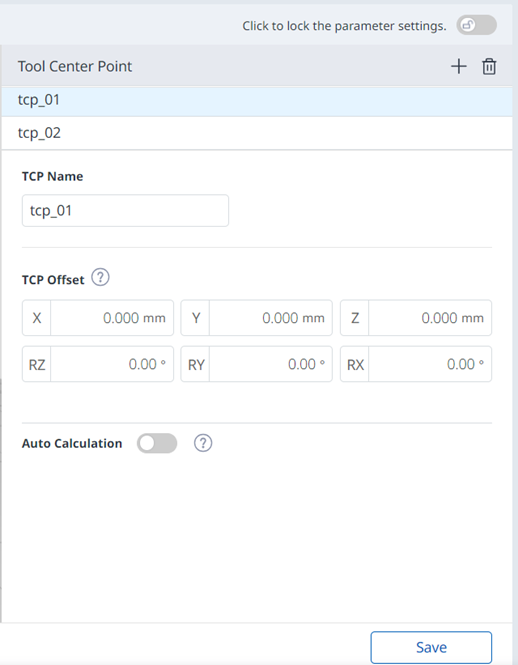Select tcp_01 in the TCP list
The height and width of the screenshot is (665, 518).
257,100
